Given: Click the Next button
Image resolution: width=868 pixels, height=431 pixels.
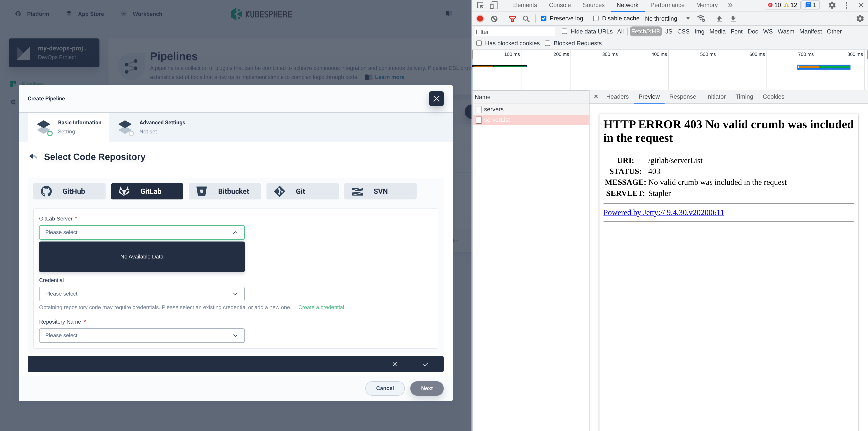Looking at the screenshot, I should pyautogui.click(x=427, y=388).
